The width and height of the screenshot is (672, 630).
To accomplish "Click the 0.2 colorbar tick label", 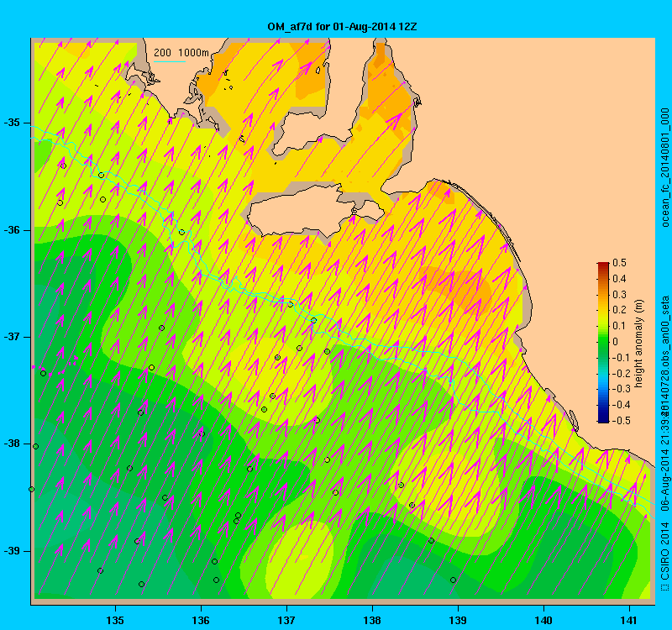I will point(619,310).
